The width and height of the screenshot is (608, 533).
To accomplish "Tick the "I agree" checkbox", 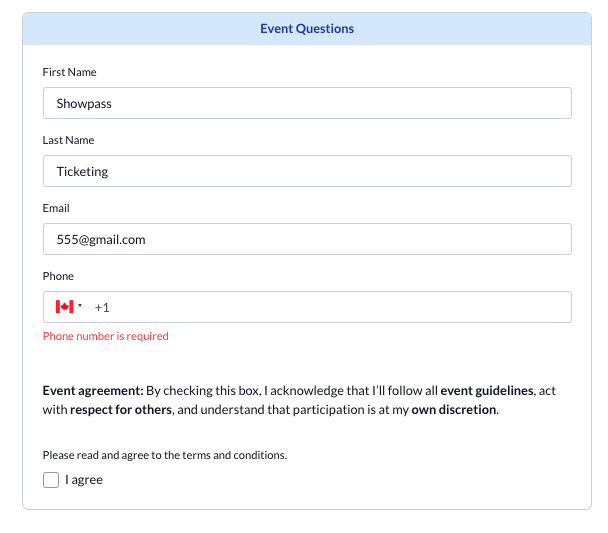I will (51, 480).
